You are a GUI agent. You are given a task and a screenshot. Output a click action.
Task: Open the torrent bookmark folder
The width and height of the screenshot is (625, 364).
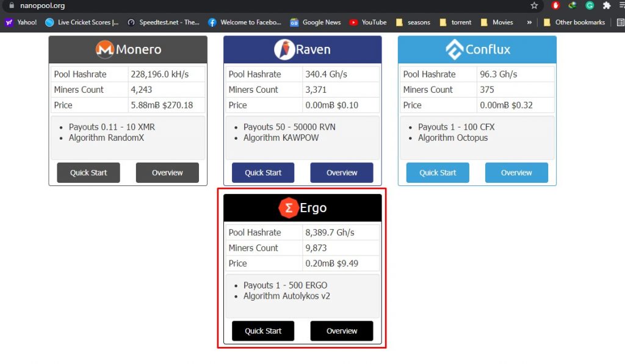pos(455,23)
